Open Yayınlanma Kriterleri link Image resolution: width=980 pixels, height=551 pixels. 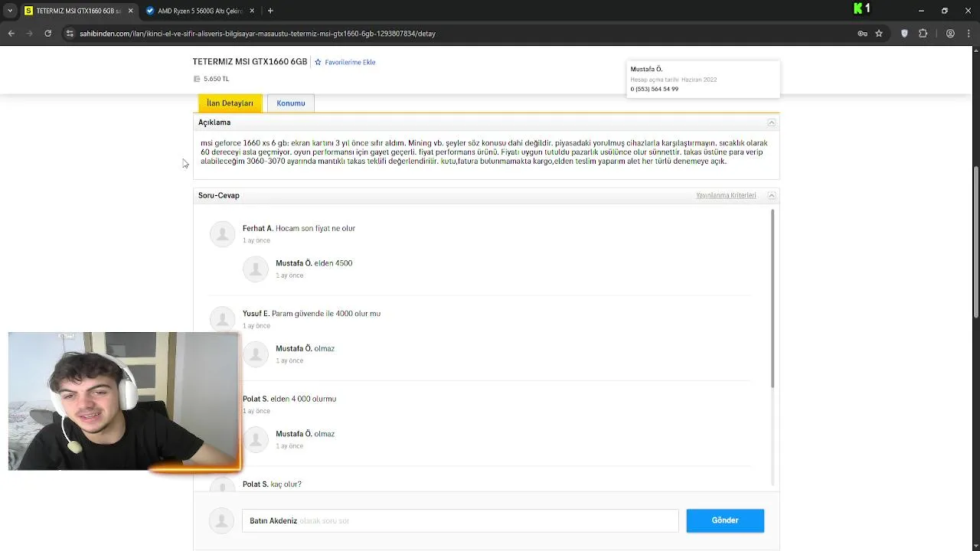click(x=726, y=195)
